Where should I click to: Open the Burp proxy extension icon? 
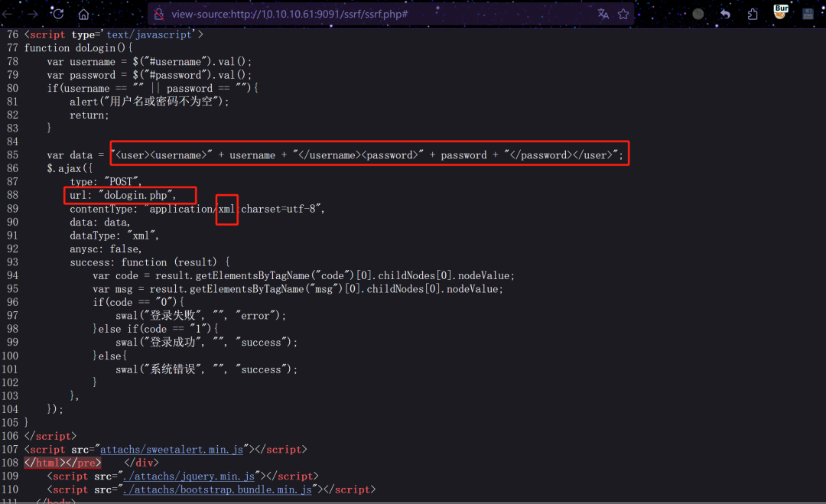click(x=780, y=12)
